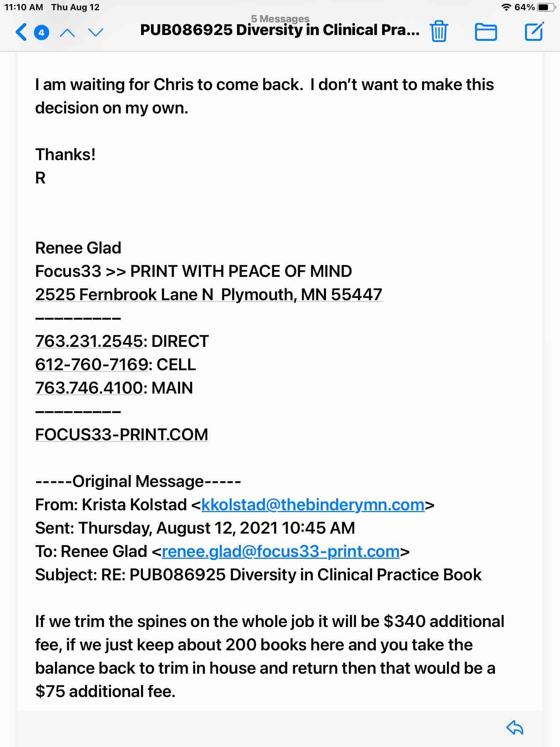Open renee.glad@focus33-print.com email link
Viewport: 560px width, 747px height.
point(281,551)
